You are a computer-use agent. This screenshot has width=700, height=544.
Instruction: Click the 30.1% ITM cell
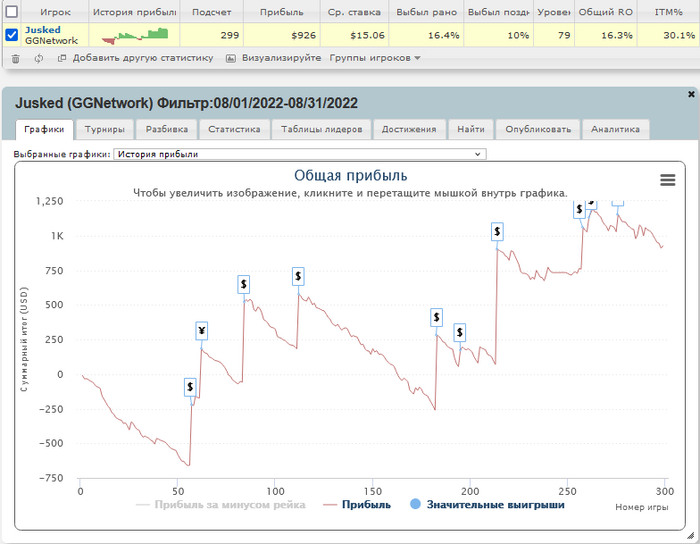point(668,35)
